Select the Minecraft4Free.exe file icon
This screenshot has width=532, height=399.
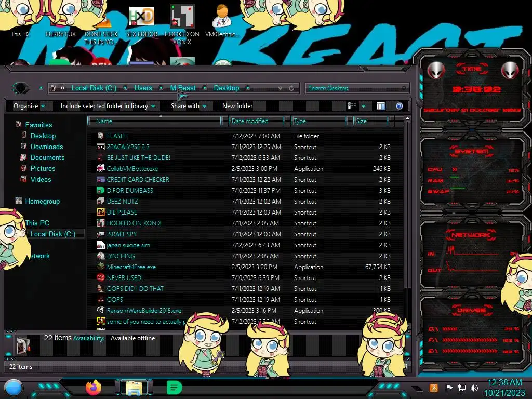[101, 267]
